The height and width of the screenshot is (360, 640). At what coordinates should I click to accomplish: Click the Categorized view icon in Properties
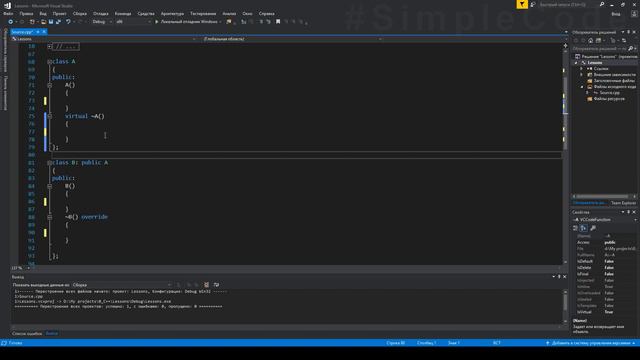coord(575,228)
